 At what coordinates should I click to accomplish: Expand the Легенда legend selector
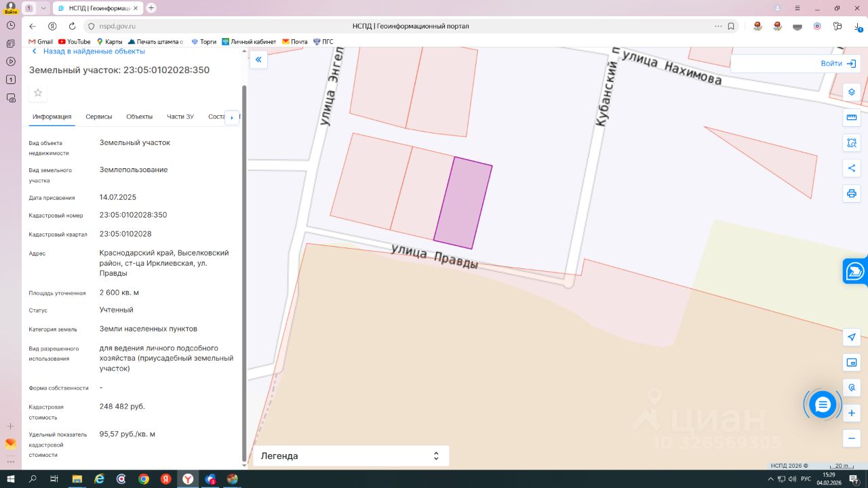(x=351, y=456)
